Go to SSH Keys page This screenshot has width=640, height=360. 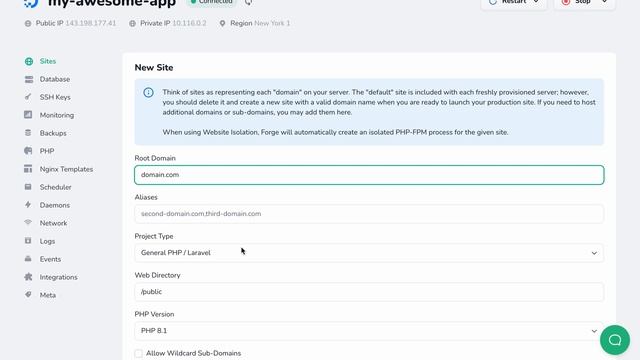[x=55, y=97]
